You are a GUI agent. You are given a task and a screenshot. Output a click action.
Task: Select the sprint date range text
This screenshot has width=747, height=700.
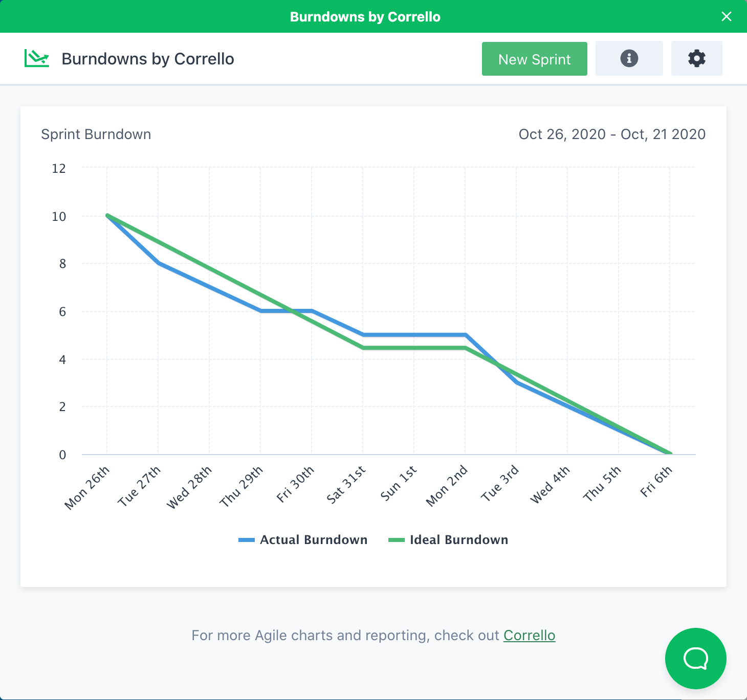612,134
